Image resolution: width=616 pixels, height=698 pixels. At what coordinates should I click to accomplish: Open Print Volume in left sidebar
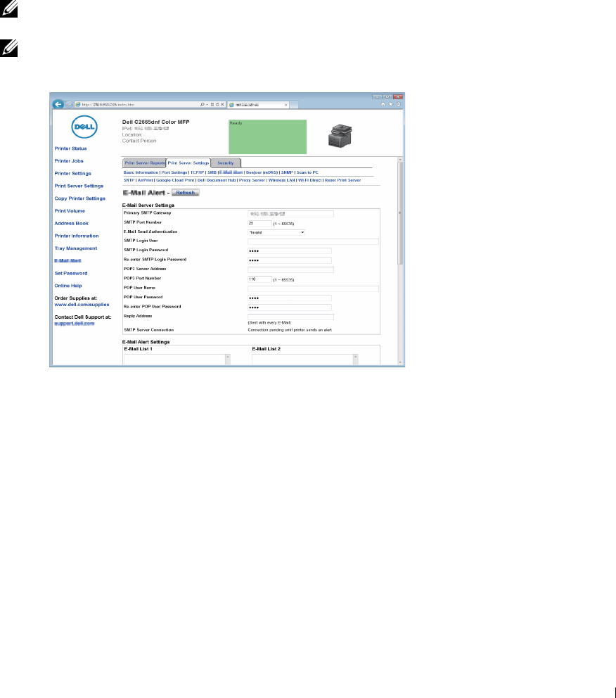tap(70, 210)
